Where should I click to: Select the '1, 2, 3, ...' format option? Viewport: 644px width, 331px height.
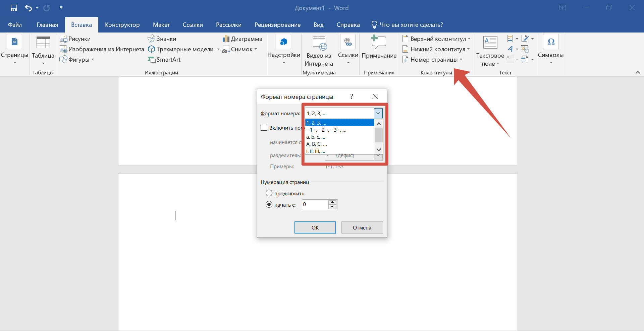[x=339, y=123]
